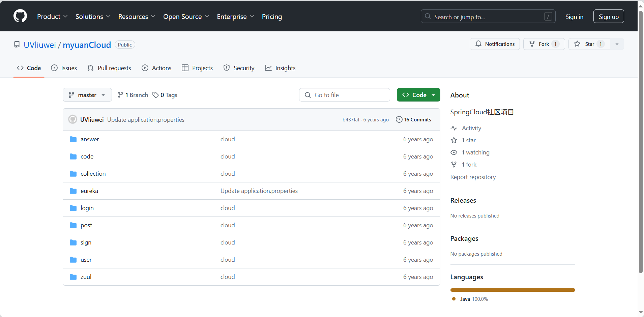Click the folder icon for sign

(73, 242)
